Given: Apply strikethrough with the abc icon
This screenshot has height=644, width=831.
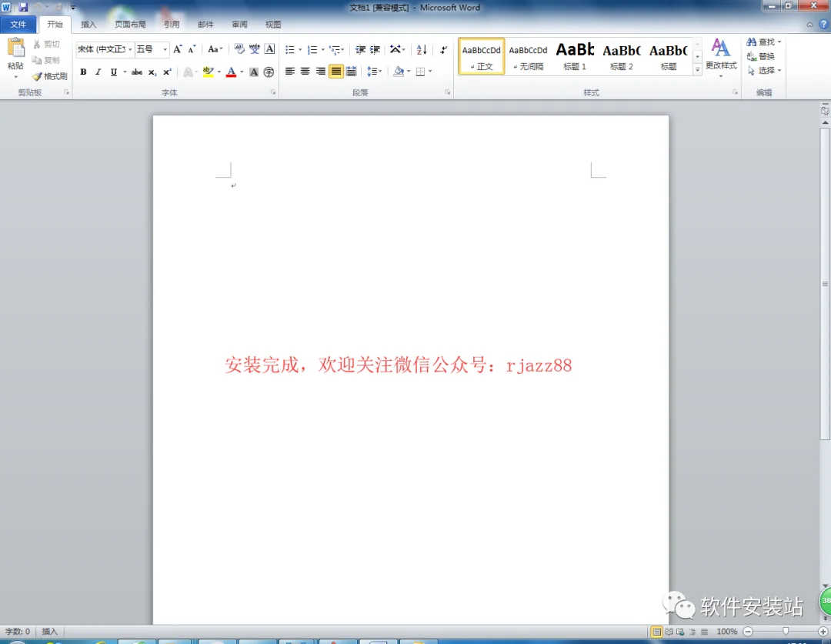Looking at the screenshot, I should click(137, 72).
